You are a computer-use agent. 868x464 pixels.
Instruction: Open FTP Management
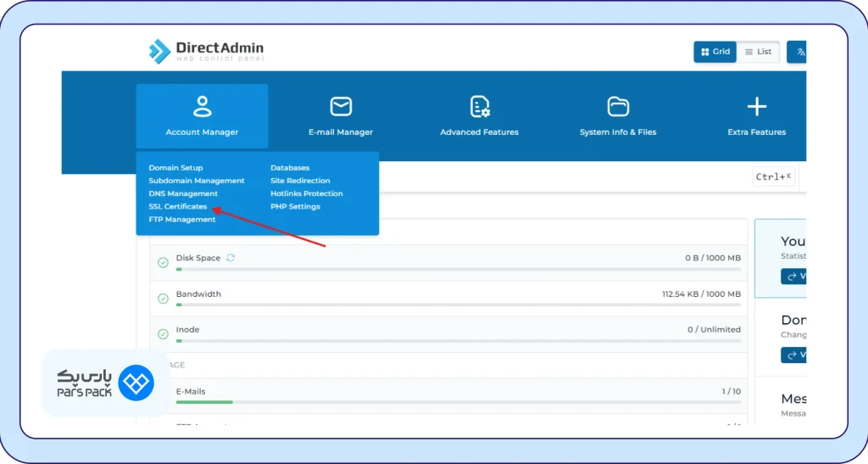click(x=182, y=219)
